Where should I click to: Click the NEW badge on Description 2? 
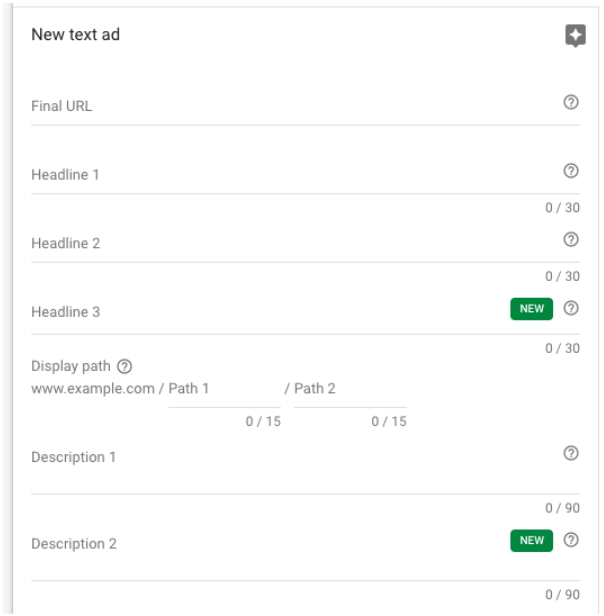pos(531,541)
